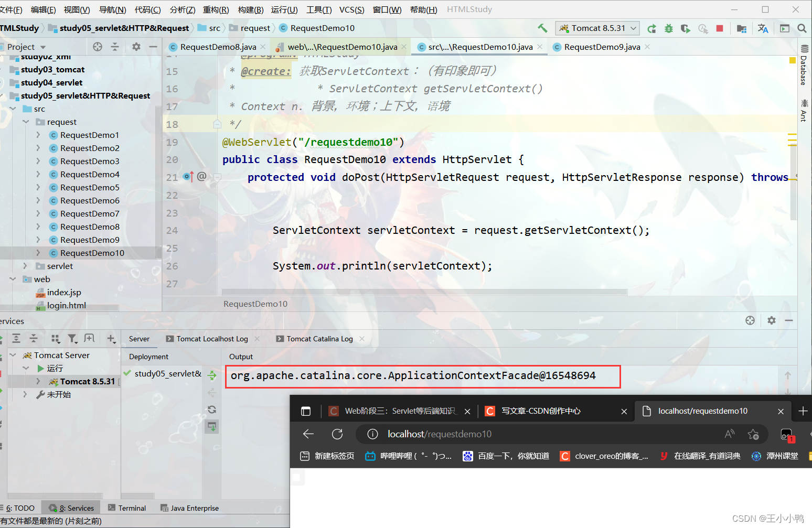
Task: Expand the 未开始 node in Services
Action: point(26,395)
